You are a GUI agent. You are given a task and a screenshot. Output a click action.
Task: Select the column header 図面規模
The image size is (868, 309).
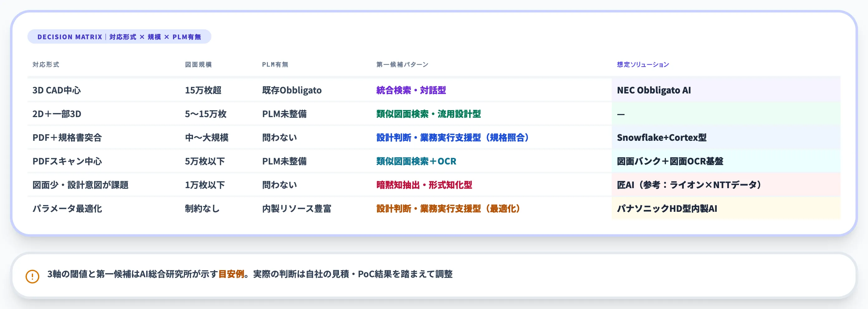coord(199,64)
